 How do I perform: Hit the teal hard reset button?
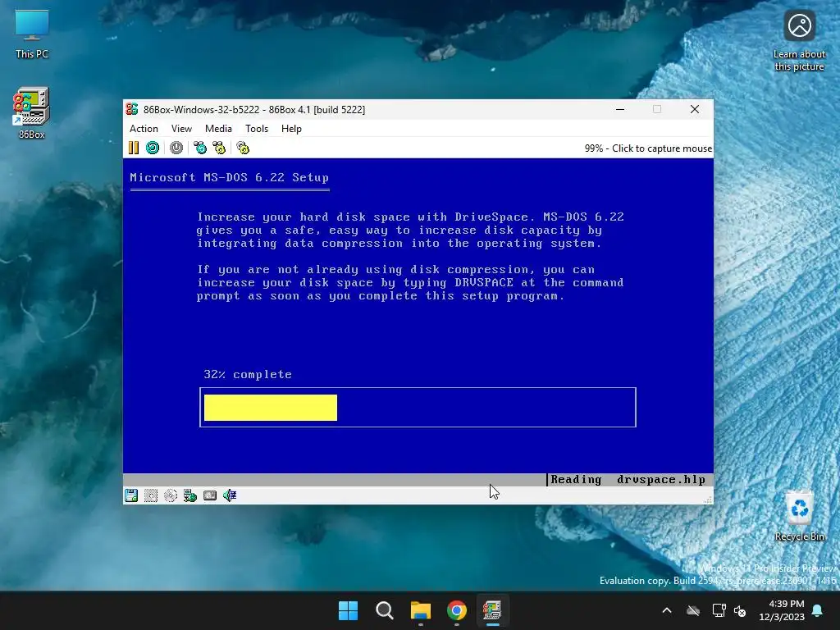point(153,148)
